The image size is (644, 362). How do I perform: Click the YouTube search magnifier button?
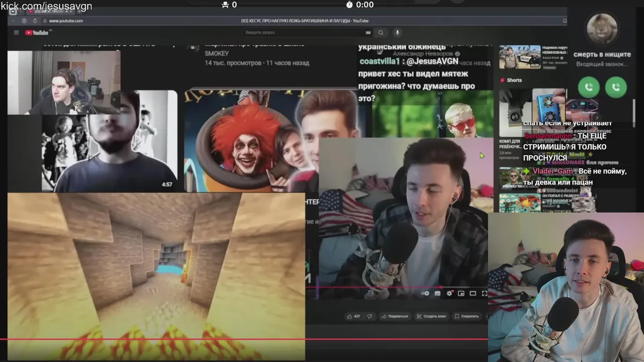point(381,33)
